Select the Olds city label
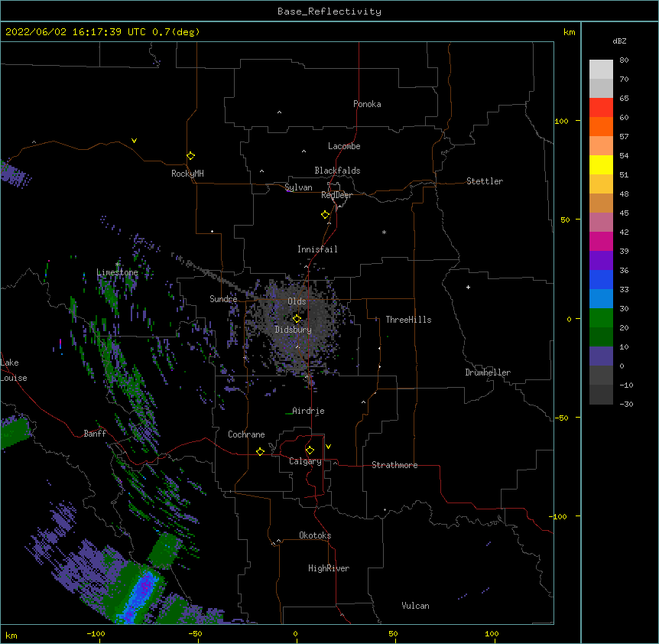The width and height of the screenshot is (659, 644). pyautogui.click(x=297, y=301)
